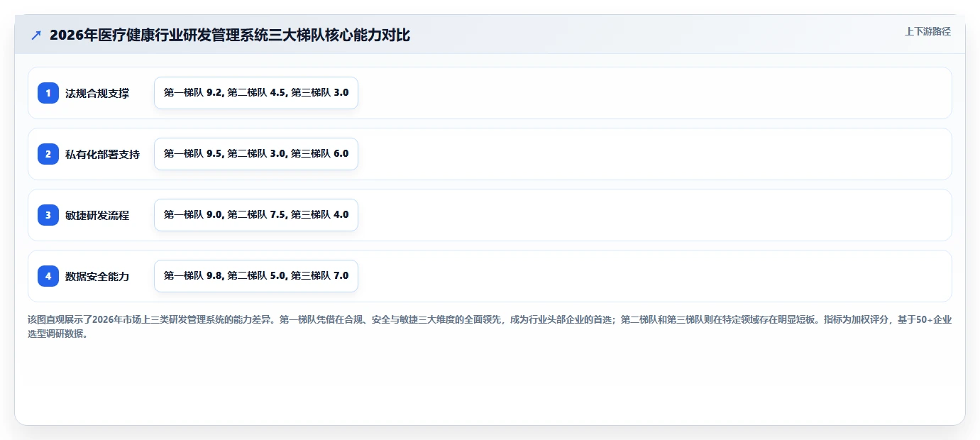The image size is (980, 440).
Task: Click the score box starting 第一梯队 9.5
Action: 256,154
